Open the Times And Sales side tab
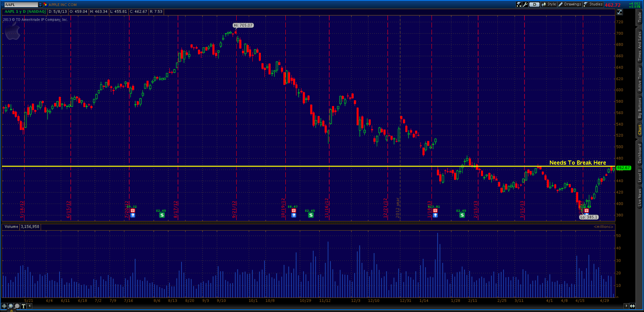This screenshot has height=312, width=644. [x=640, y=46]
